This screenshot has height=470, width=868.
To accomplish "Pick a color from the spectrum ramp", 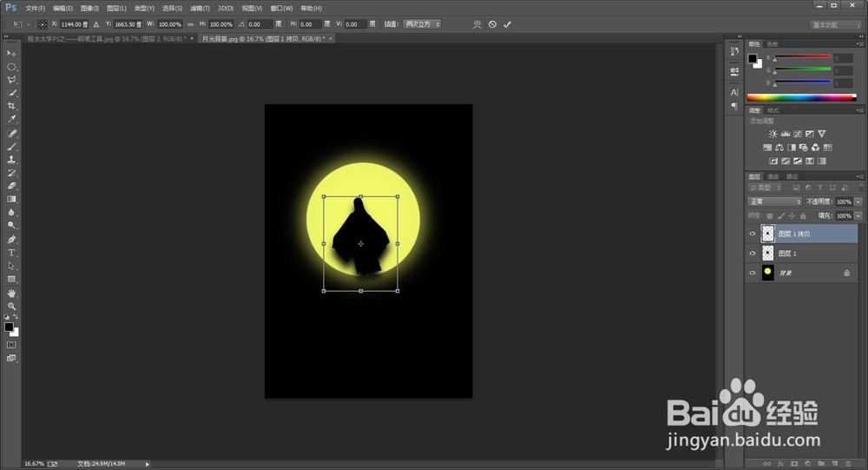I will pyautogui.click(x=801, y=97).
